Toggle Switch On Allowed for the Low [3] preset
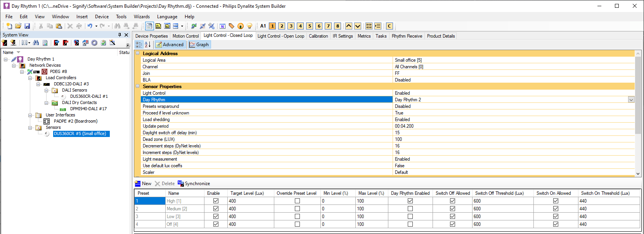Screen dimensions: 644x234 click(556, 217)
